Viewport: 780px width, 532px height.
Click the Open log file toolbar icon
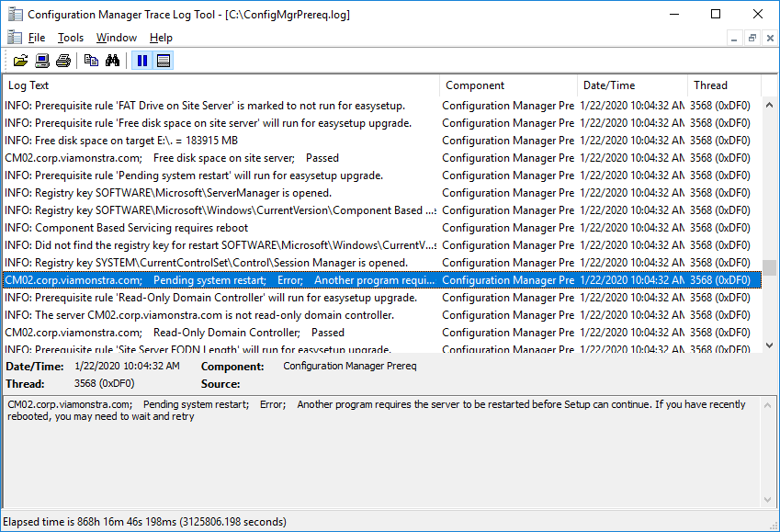tap(20, 61)
